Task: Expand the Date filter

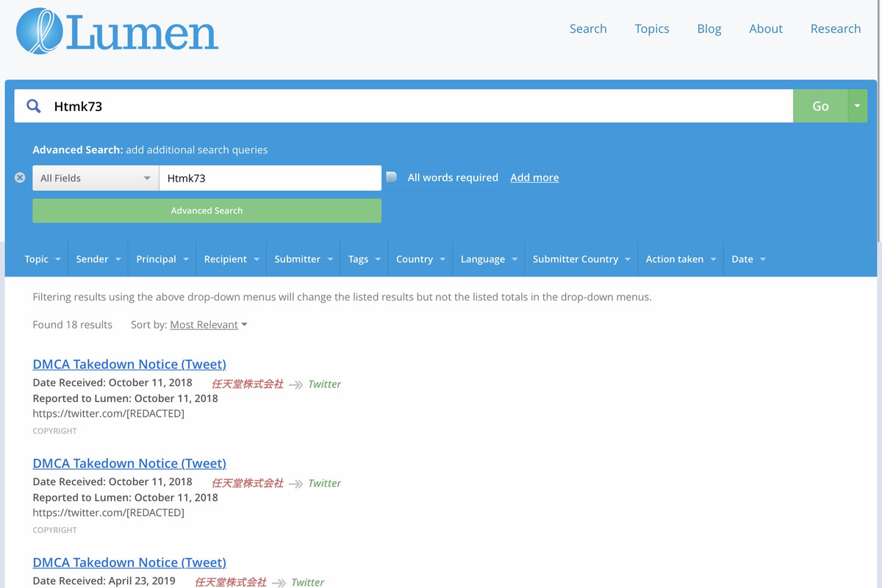Action: coord(748,259)
